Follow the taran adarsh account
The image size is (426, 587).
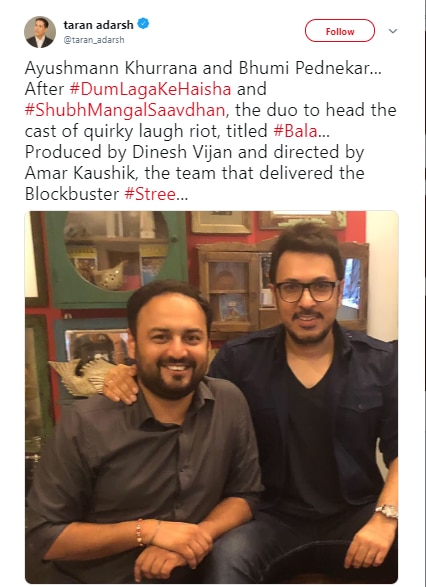click(x=340, y=31)
